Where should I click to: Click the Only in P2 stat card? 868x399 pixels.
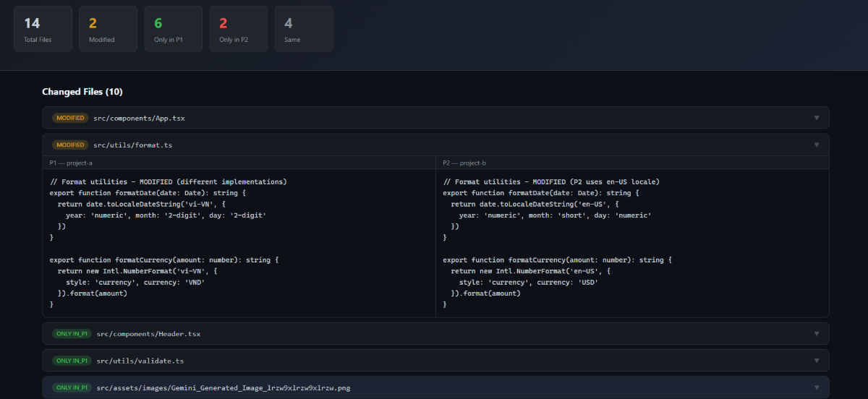(x=238, y=29)
